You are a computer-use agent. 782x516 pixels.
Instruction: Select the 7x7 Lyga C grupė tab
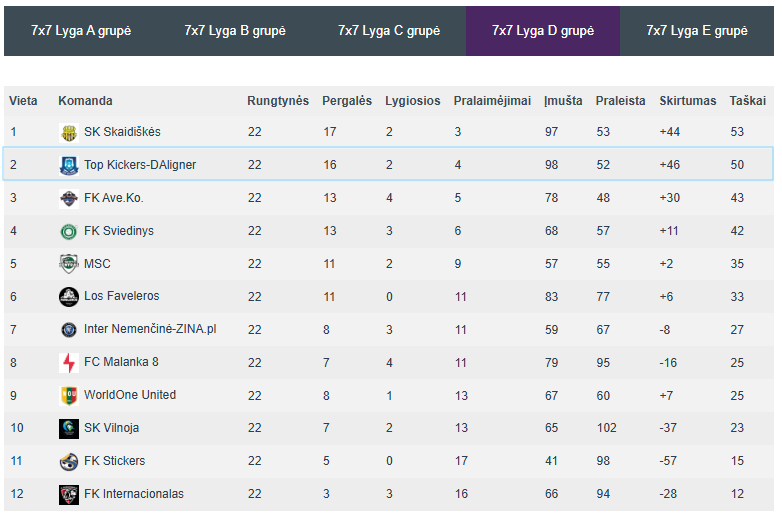click(389, 31)
